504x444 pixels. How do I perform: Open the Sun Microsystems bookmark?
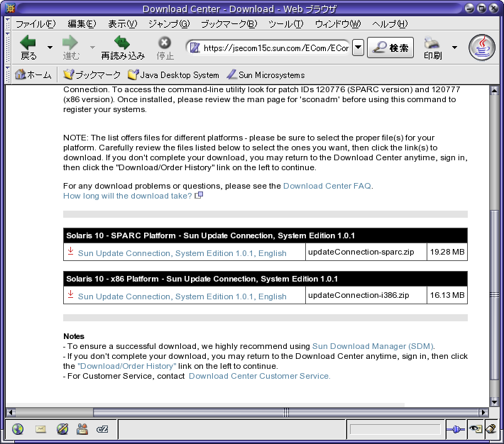(265, 75)
